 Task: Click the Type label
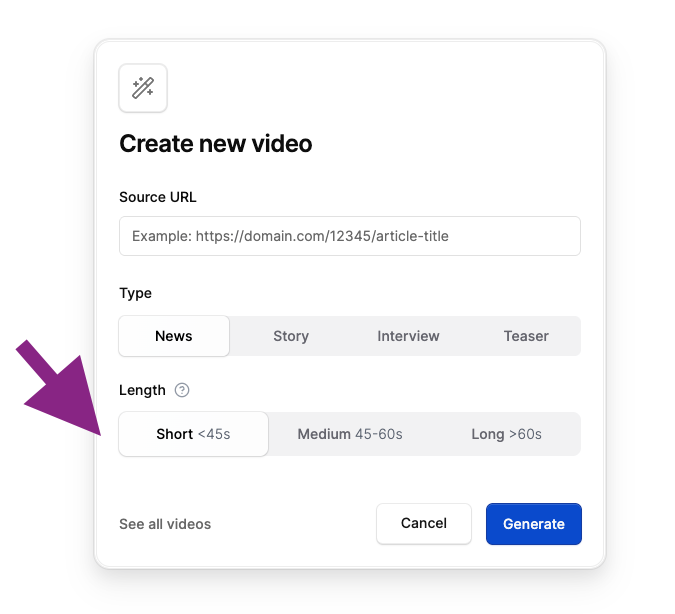pyautogui.click(x=135, y=294)
